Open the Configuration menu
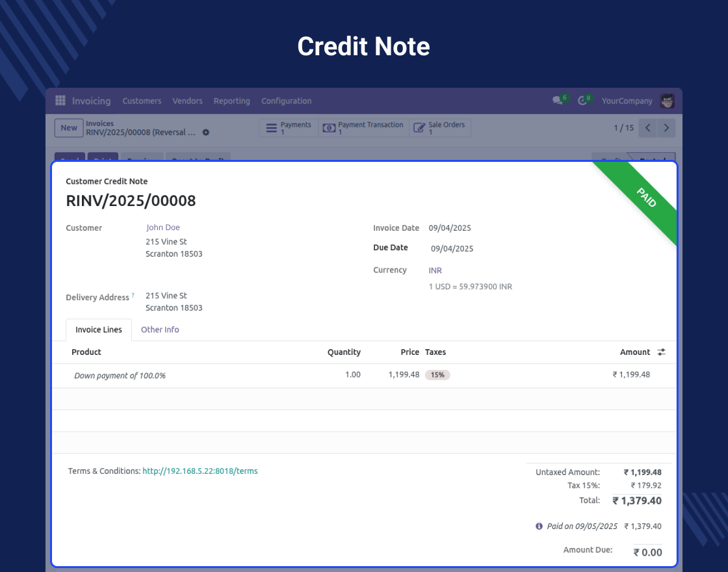This screenshot has height=572, width=728. tap(287, 101)
